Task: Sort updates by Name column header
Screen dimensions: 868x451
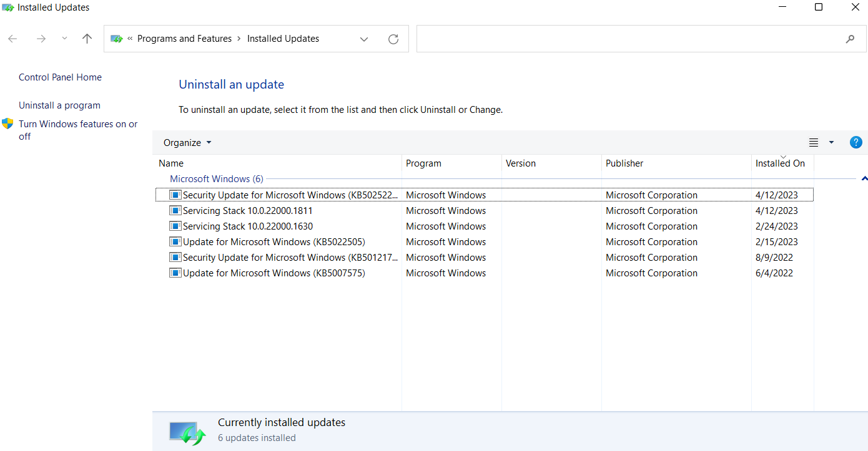Action: click(171, 163)
